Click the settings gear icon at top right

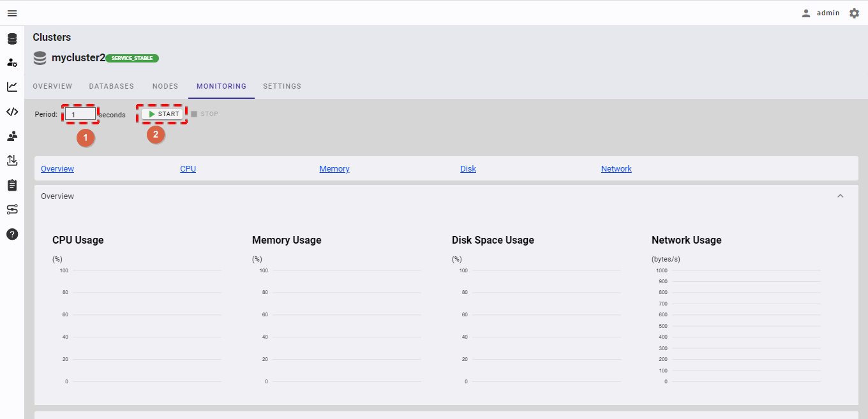click(854, 13)
